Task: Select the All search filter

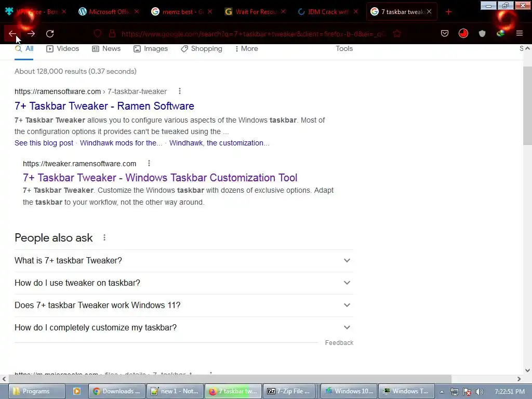Action: [24, 49]
